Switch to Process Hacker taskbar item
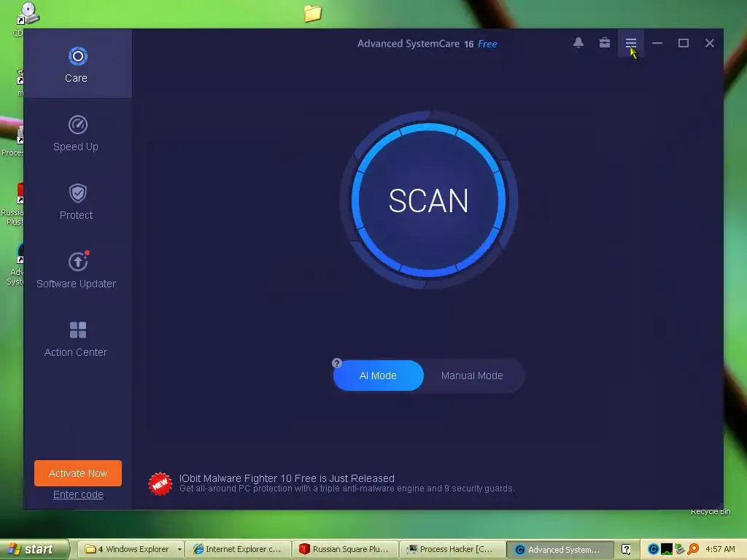747x560 pixels. (x=452, y=549)
